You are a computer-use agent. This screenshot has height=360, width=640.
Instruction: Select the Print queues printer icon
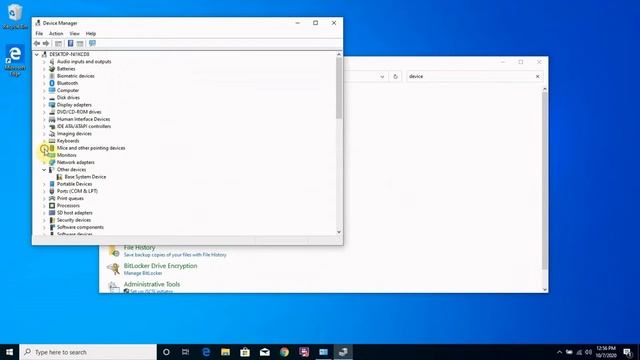[x=52, y=198]
